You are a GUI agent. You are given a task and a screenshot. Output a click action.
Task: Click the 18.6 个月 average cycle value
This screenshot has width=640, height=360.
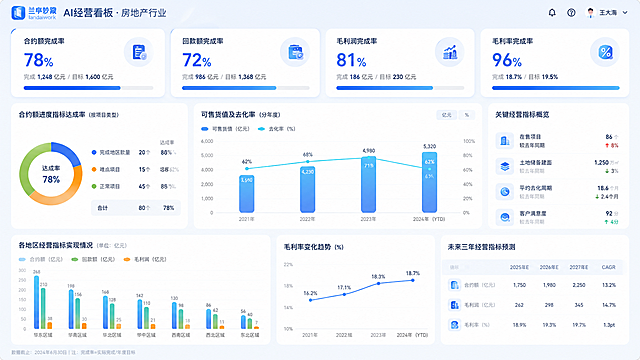(608, 188)
